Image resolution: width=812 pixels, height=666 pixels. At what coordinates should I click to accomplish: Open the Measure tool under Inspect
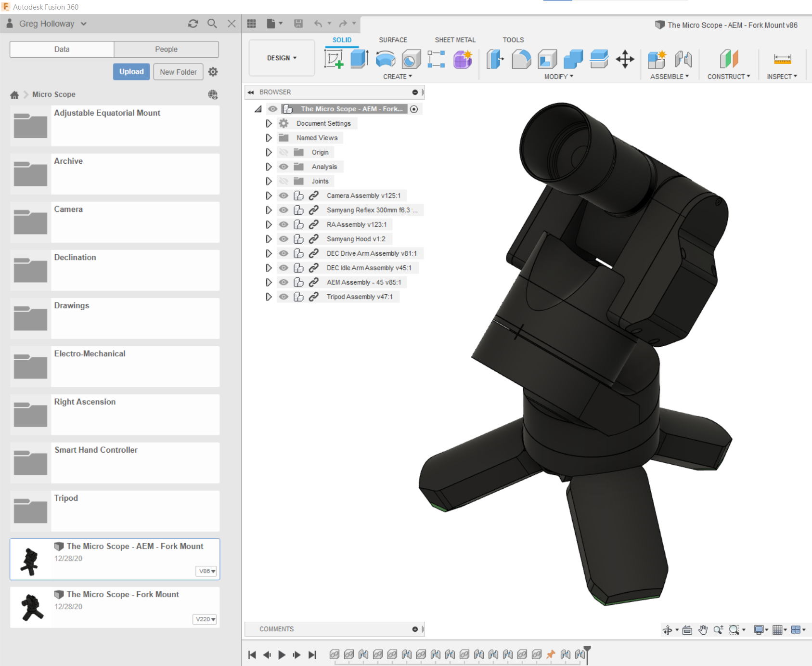(x=782, y=60)
